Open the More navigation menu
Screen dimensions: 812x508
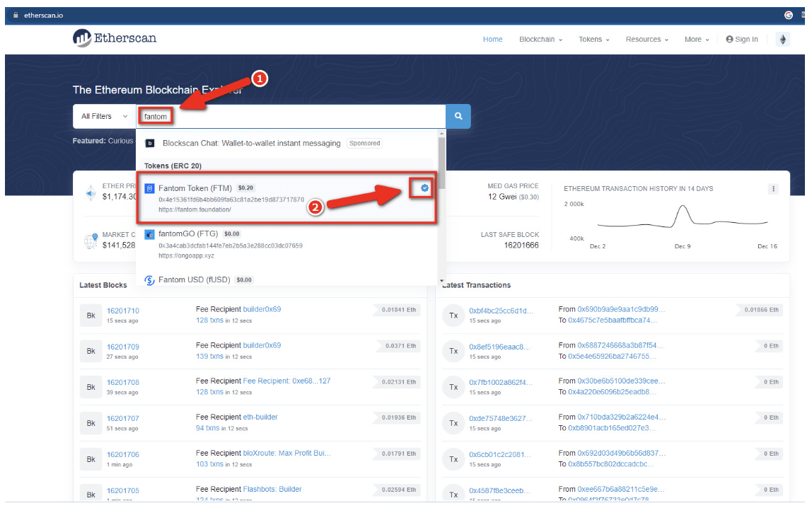[x=697, y=40]
